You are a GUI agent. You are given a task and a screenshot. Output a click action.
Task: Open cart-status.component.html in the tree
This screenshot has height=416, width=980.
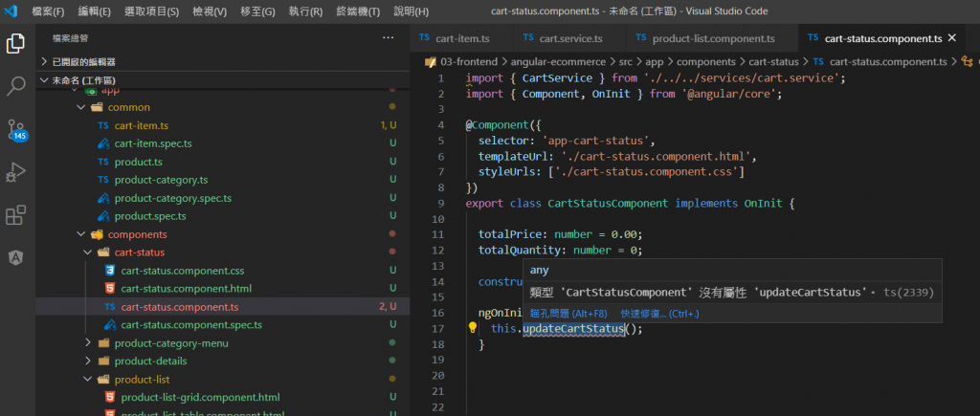click(x=187, y=289)
